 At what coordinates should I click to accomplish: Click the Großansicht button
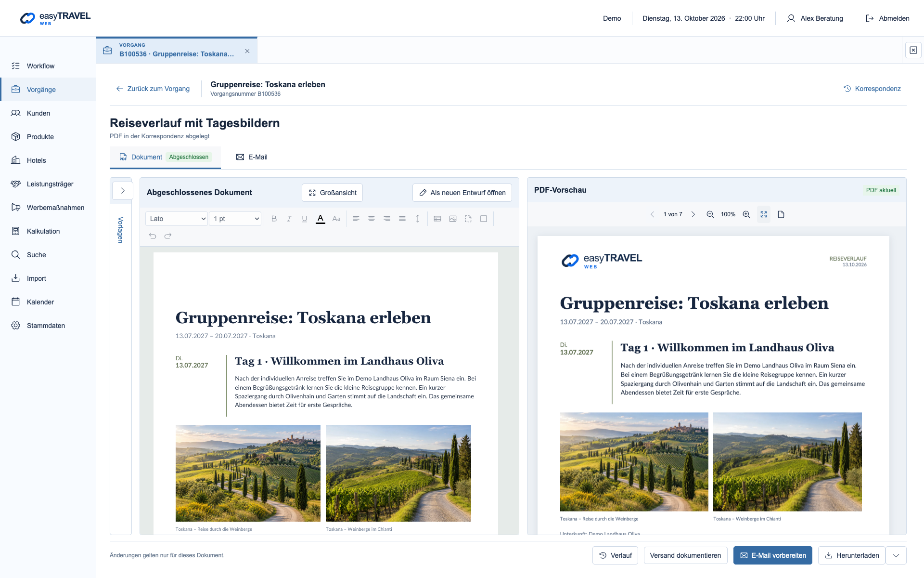[333, 193]
